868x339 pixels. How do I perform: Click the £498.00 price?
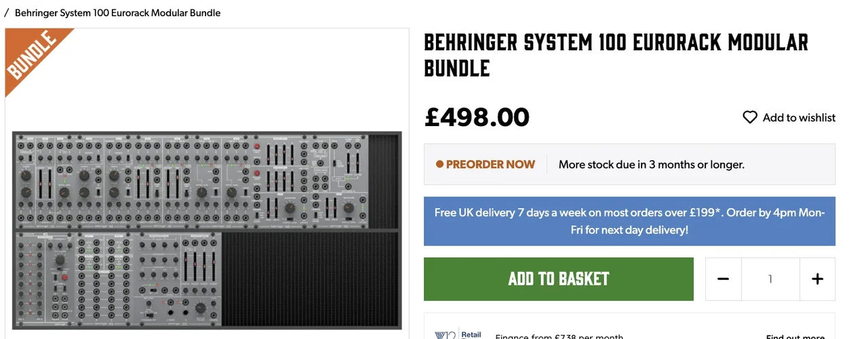477,117
